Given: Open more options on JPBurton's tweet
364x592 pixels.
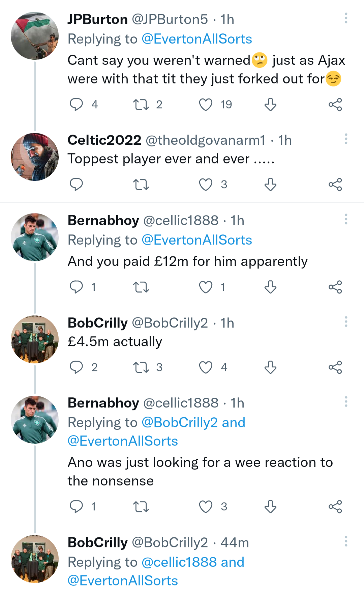Looking at the screenshot, I should click(x=346, y=18).
